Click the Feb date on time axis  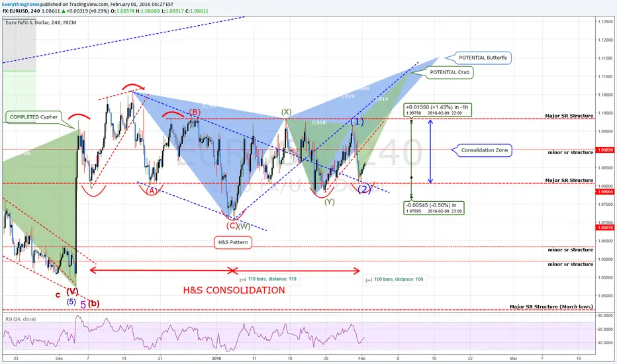362,359
